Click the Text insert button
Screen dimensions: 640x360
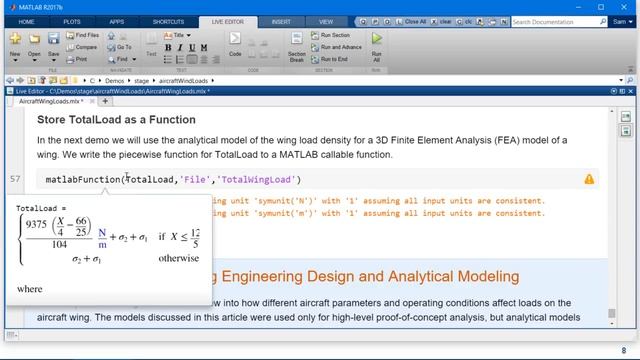(151, 44)
